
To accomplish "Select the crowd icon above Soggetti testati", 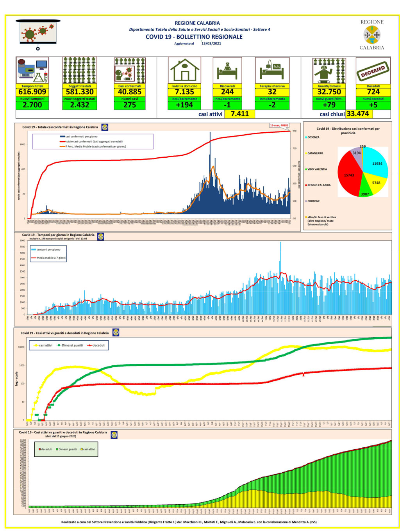I will tap(80, 70).
